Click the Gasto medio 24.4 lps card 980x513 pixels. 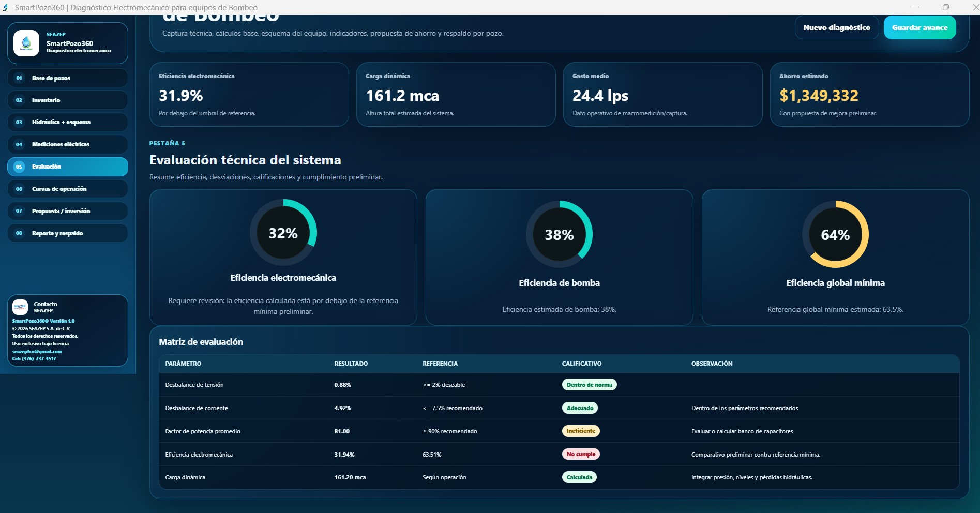(663, 95)
